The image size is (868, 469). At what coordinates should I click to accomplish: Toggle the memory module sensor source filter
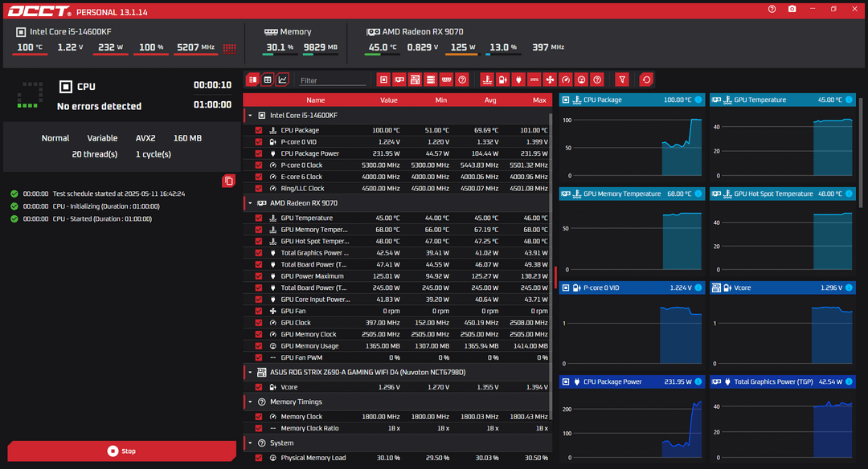[446, 80]
